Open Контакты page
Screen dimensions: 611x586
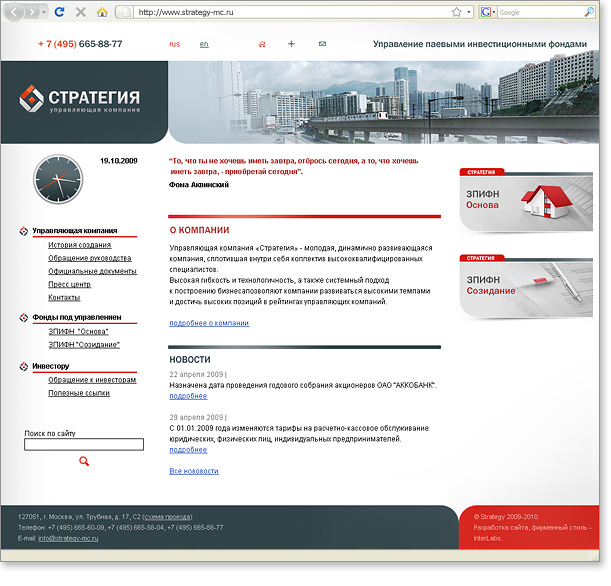click(64, 298)
